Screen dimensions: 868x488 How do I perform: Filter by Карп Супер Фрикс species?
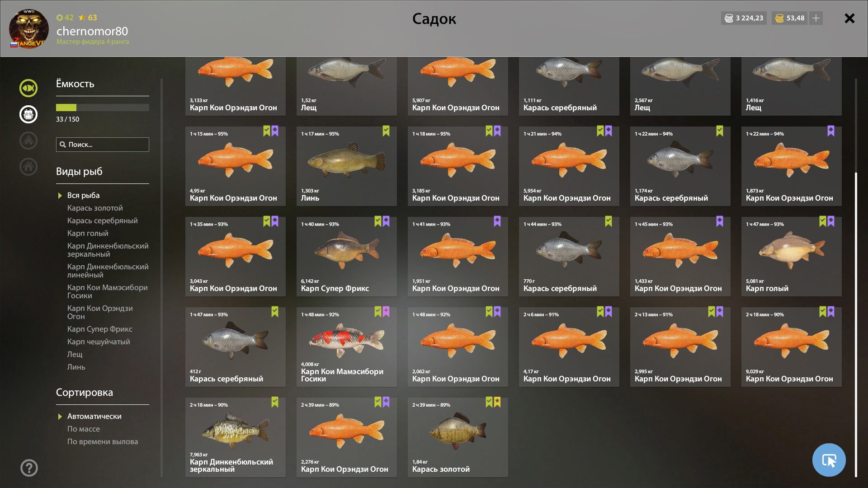(100, 329)
